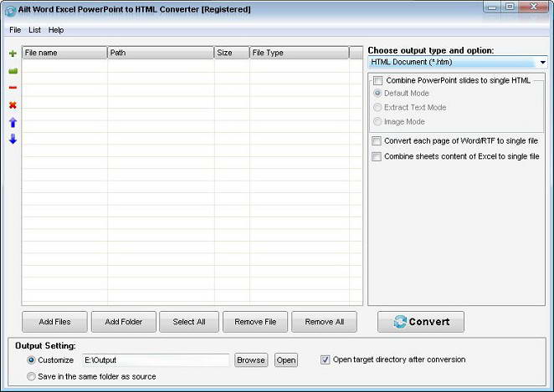Minimize the converter window
This screenshot has height=392, width=554.
(x=493, y=7)
